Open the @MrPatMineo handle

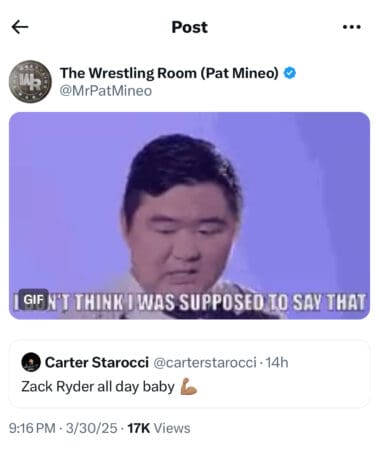106,91
